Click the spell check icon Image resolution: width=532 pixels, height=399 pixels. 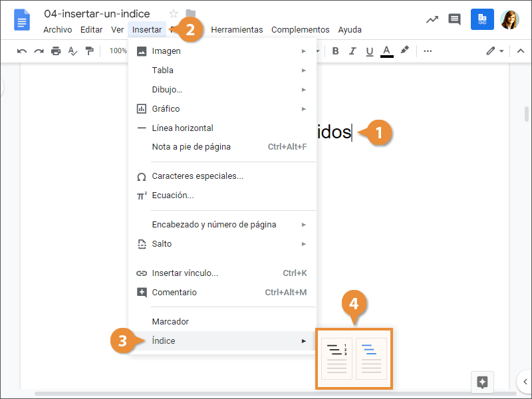pyautogui.click(x=72, y=51)
